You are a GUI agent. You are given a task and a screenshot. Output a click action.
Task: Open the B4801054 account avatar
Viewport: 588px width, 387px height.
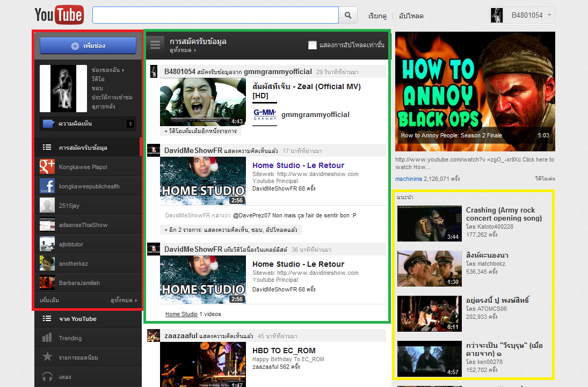coord(497,16)
